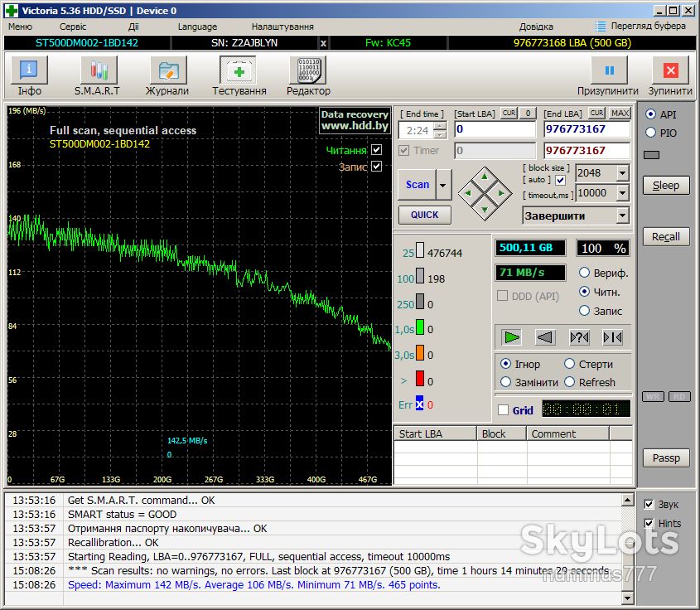Viewport: 700px width, 610px height.
Task: Select the Вериф. verify mode
Action: [584, 273]
